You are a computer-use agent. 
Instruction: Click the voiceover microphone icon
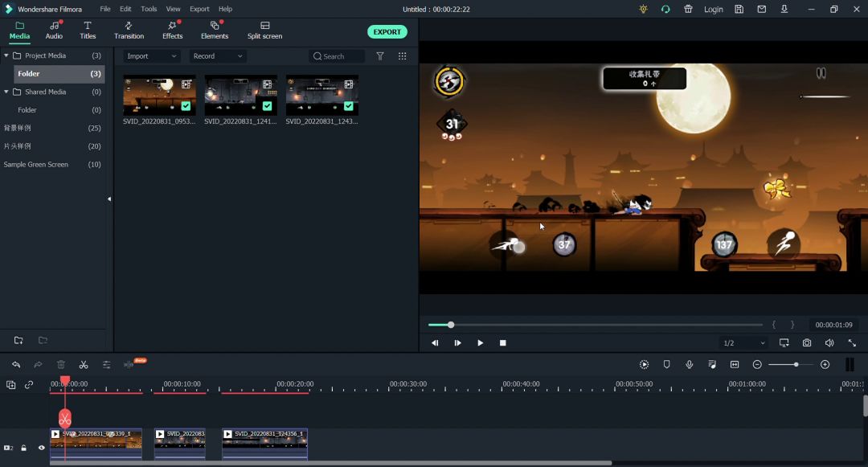coord(689,365)
